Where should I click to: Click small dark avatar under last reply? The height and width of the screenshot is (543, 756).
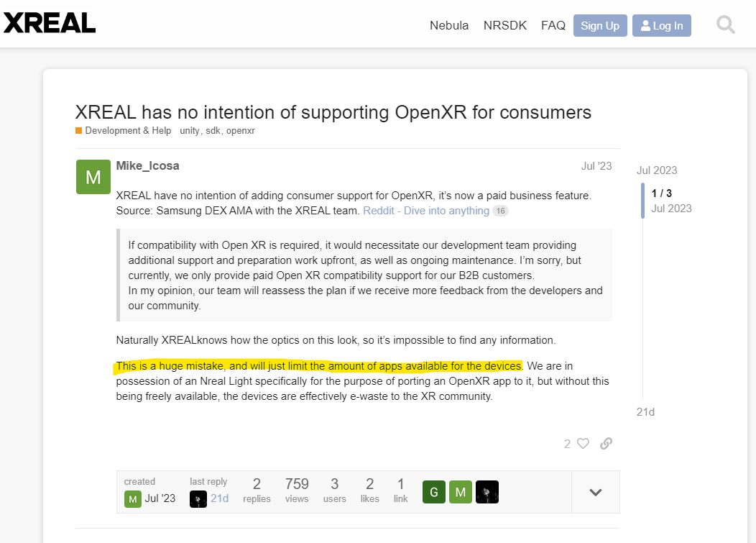point(198,499)
